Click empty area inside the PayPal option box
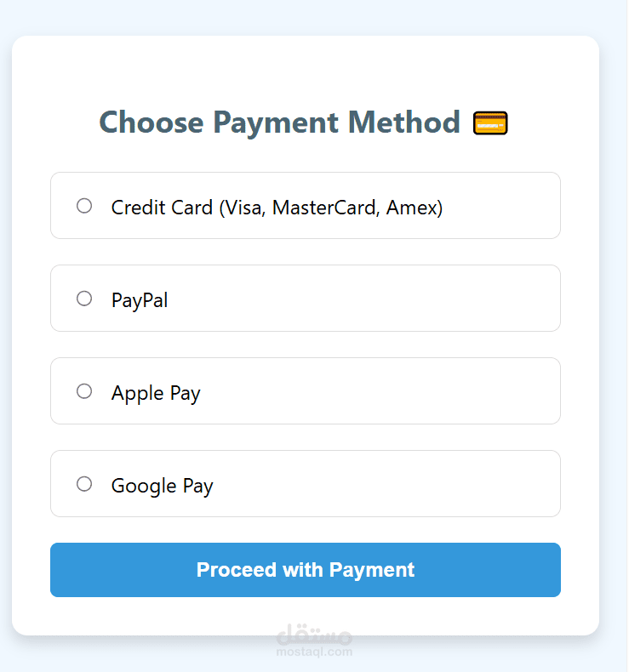 click(364, 299)
